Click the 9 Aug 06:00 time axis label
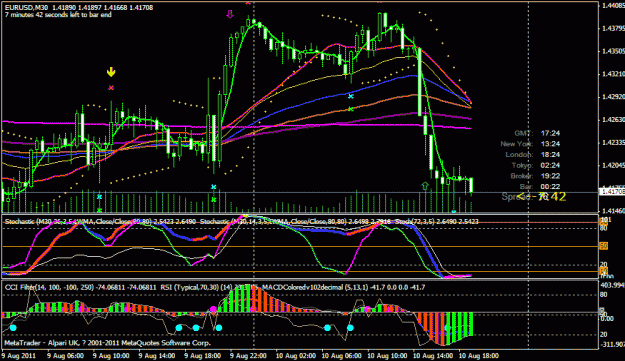 (x=65, y=355)
